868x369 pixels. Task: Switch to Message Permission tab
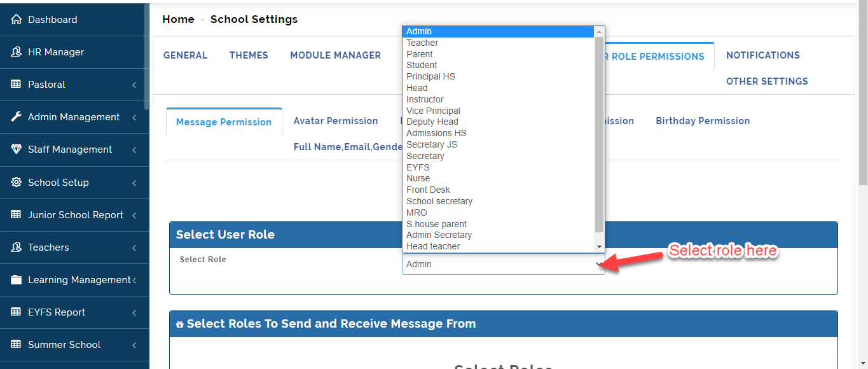coord(224,122)
